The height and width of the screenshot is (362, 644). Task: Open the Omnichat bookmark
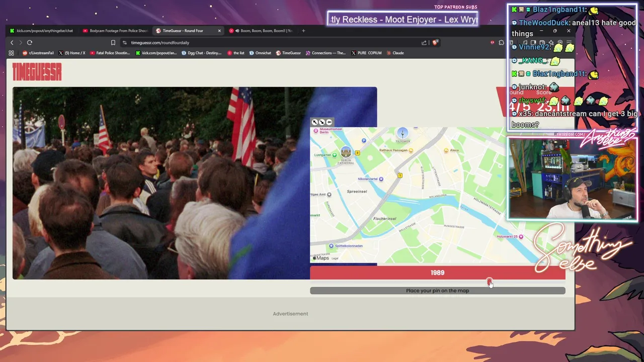(x=261, y=53)
